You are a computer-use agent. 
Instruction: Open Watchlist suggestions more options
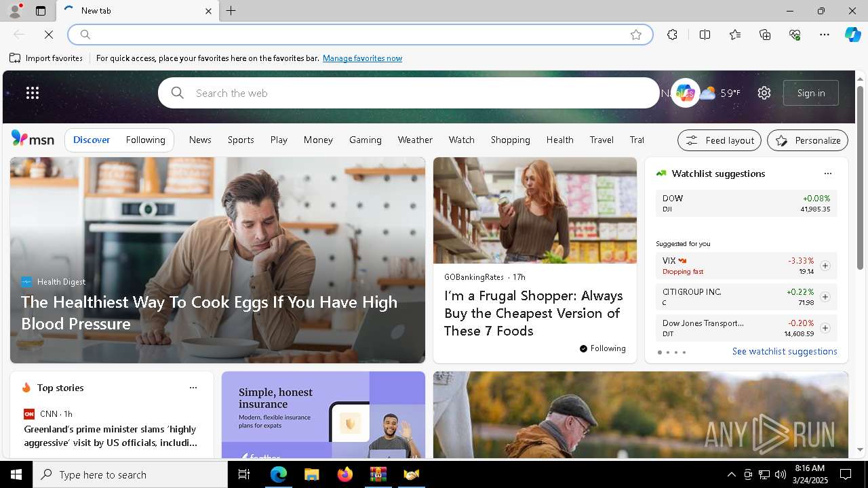pyautogui.click(x=827, y=174)
